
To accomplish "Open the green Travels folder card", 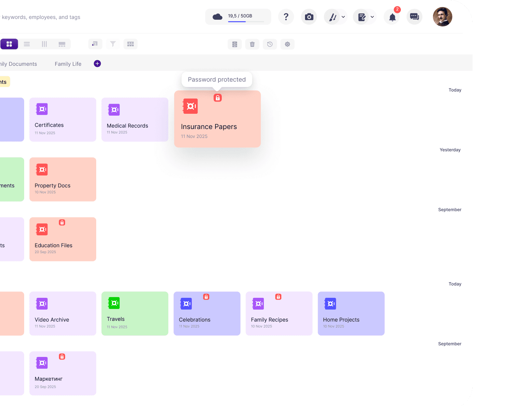I will coord(135,313).
